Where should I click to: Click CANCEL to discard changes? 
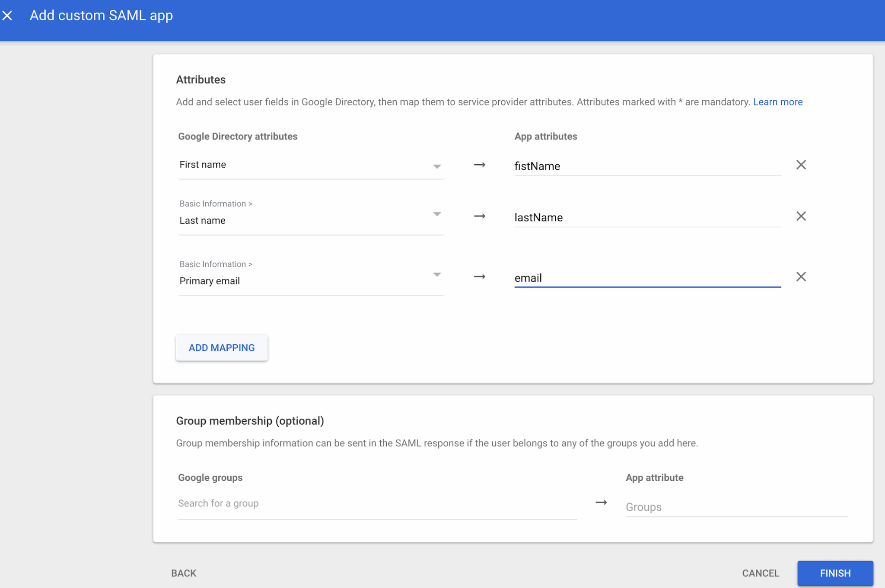(x=760, y=573)
